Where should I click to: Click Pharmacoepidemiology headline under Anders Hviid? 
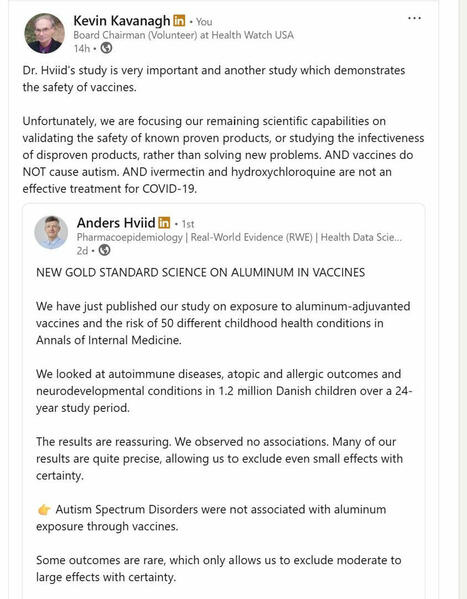239,237
